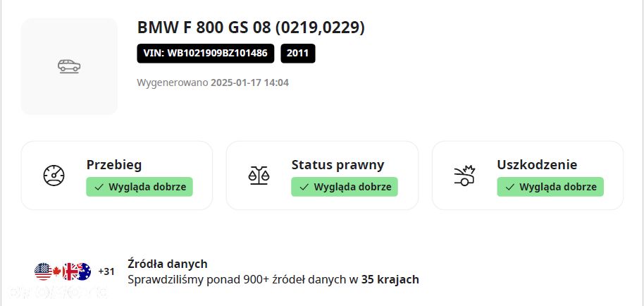Open the Przebieg card heading
The image size is (644, 306).
pyautogui.click(x=114, y=165)
